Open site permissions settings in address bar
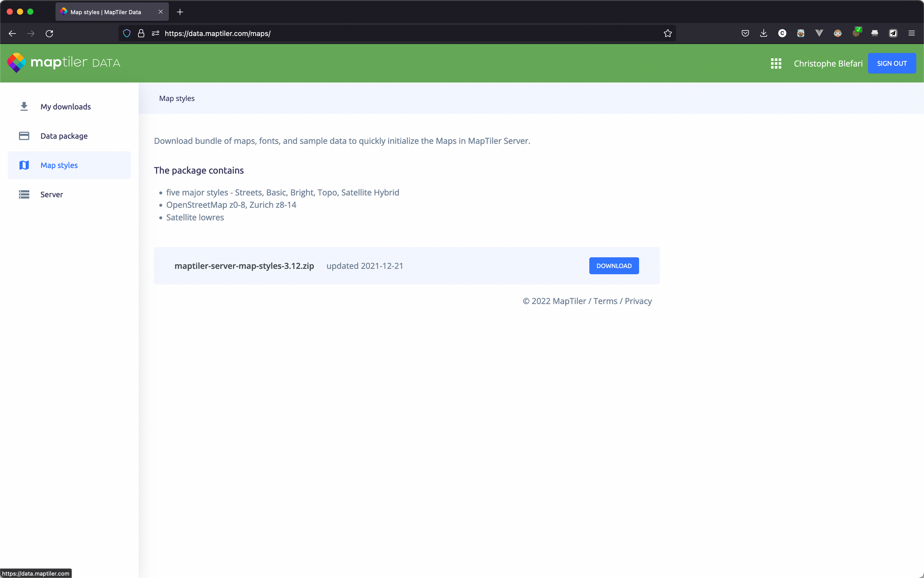This screenshot has width=924, height=578. (x=155, y=34)
